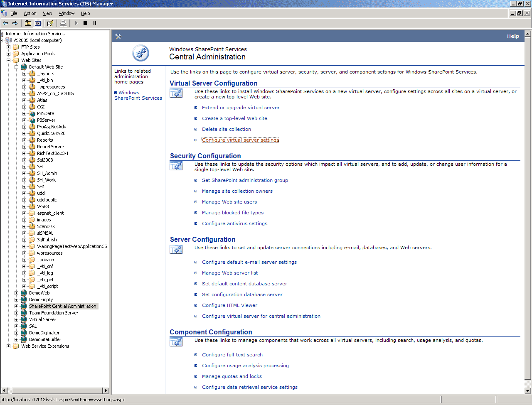The image size is (532, 405).
Task: Open the Action menu
Action: point(30,13)
